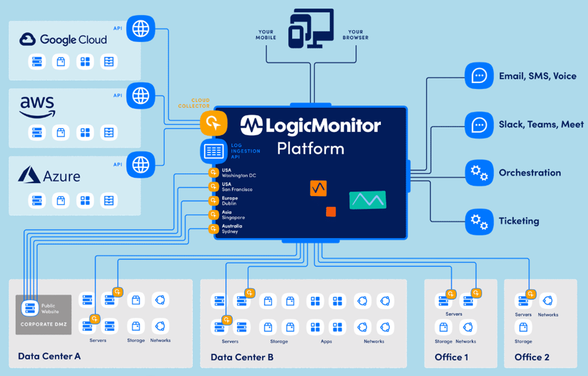Viewport: 588px width, 376px height.
Task: Click the YOUR MOBILE label
Action: point(266,35)
